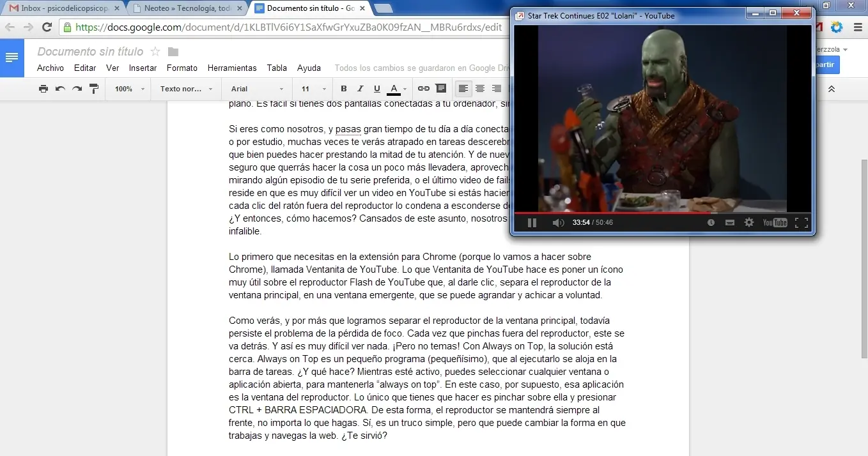Close the Inbox Gmail tab
Viewport: 868px width, 456px height.
[116, 8]
